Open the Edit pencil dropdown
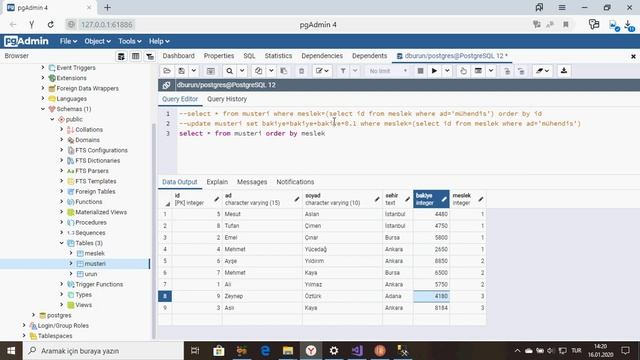This screenshot has height=360, width=640. point(322,71)
